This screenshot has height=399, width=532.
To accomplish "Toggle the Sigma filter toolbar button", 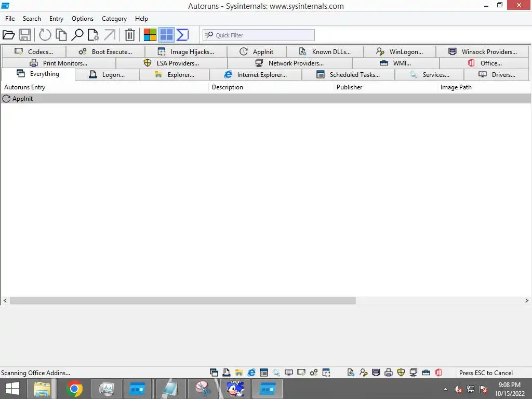I will (x=182, y=35).
